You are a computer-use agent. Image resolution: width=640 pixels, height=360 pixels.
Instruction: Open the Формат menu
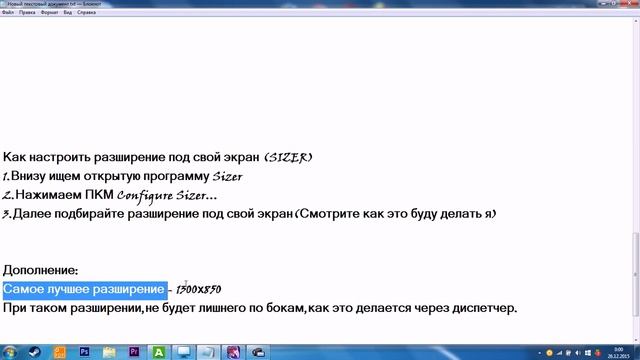(x=49, y=13)
